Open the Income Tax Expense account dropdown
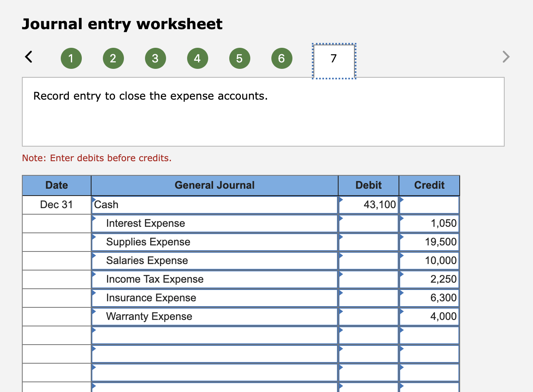 215,279
